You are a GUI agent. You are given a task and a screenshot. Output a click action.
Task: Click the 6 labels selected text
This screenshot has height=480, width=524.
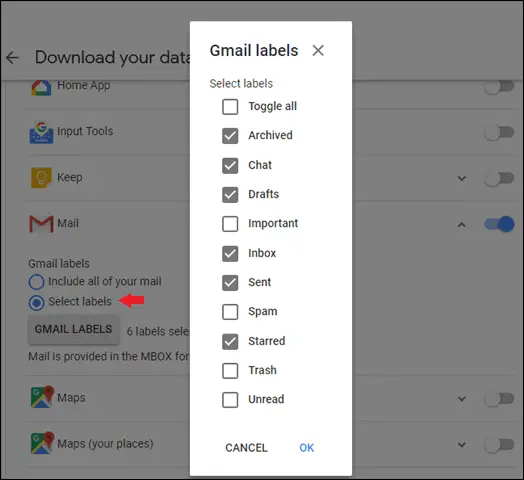[158, 331]
